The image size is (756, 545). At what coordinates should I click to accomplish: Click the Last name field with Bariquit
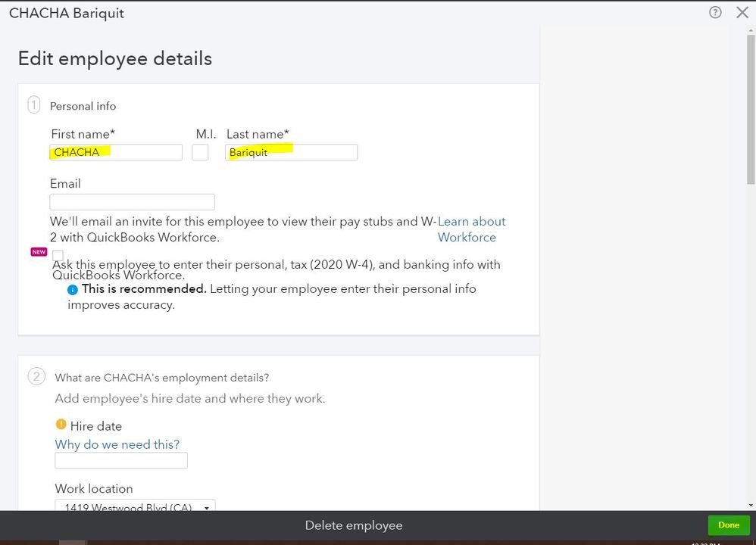click(x=291, y=152)
